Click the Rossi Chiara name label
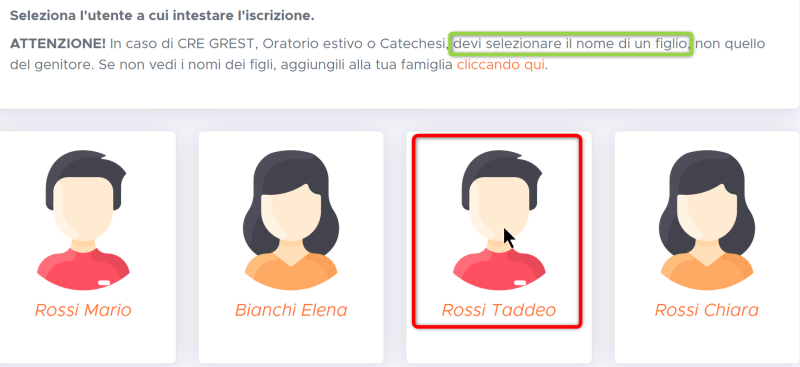The height and width of the screenshot is (367, 800). [x=707, y=310]
